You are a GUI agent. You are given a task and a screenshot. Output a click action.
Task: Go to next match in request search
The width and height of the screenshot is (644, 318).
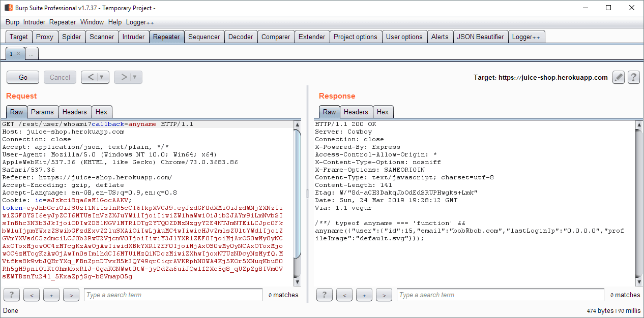[71, 295]
